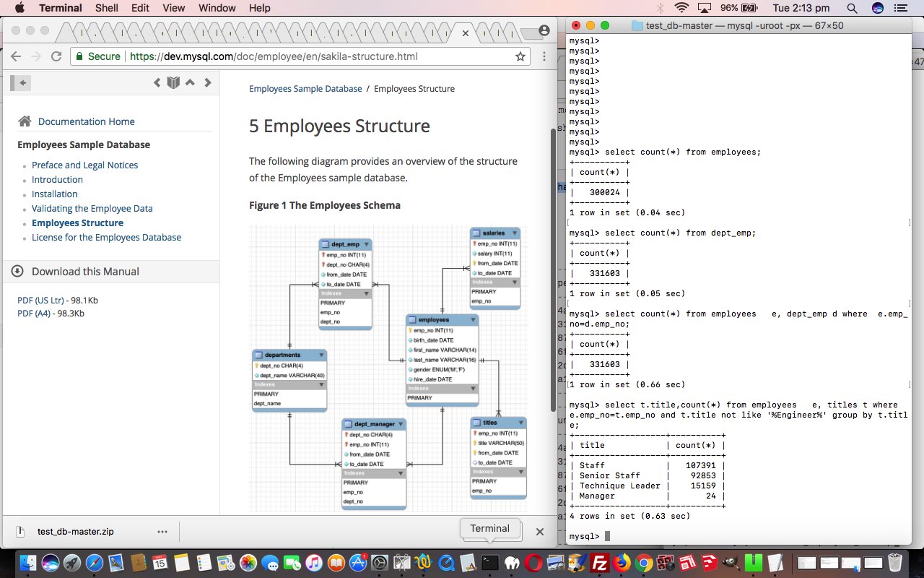Open App Store from the Dock
Screen dimensions: 924x578
point(358,563)
